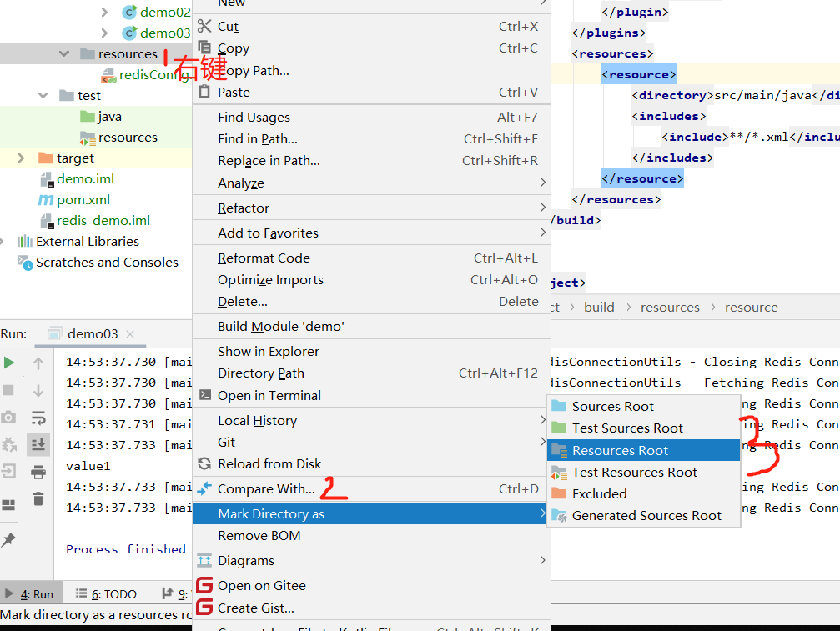Click the build breadcrumb in editor
Viewport: 840px width, 631px height.
point(599,308)
